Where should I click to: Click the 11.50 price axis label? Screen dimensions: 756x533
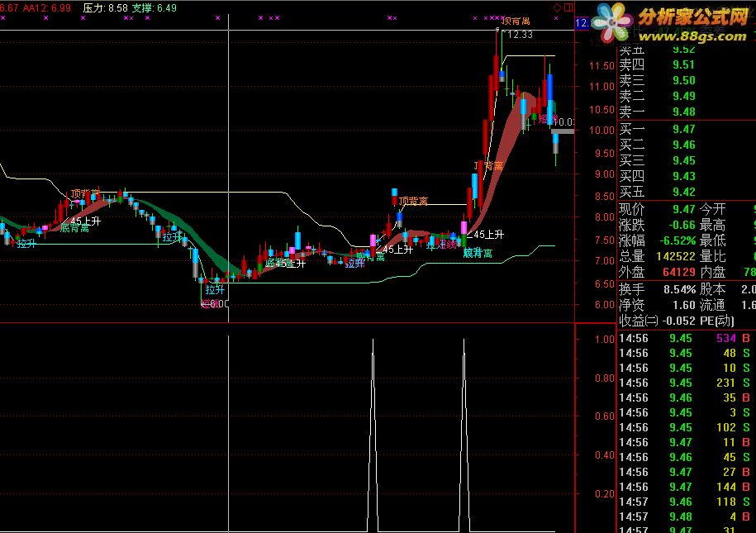(x=601, y=65)
